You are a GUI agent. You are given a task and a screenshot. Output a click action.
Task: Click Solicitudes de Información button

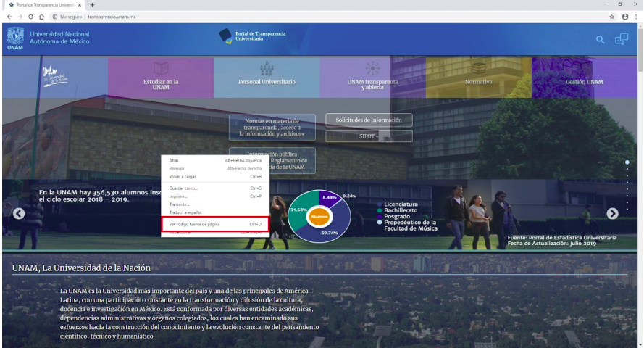(x=369, y=120)
